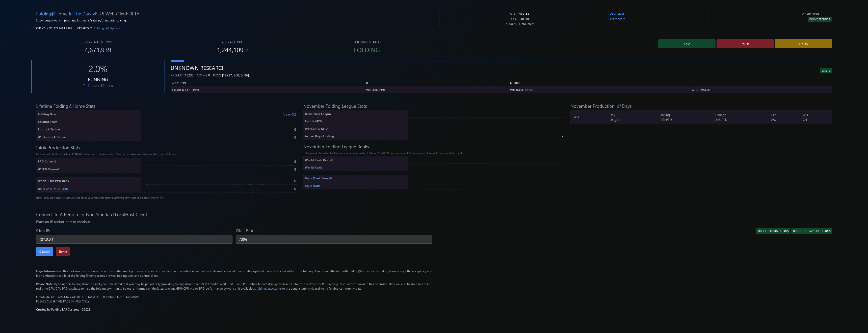This screenshot has height=333, width=868.
Task: Click the Team 24hr PPD Rank link
Action: tap(52, 189)
